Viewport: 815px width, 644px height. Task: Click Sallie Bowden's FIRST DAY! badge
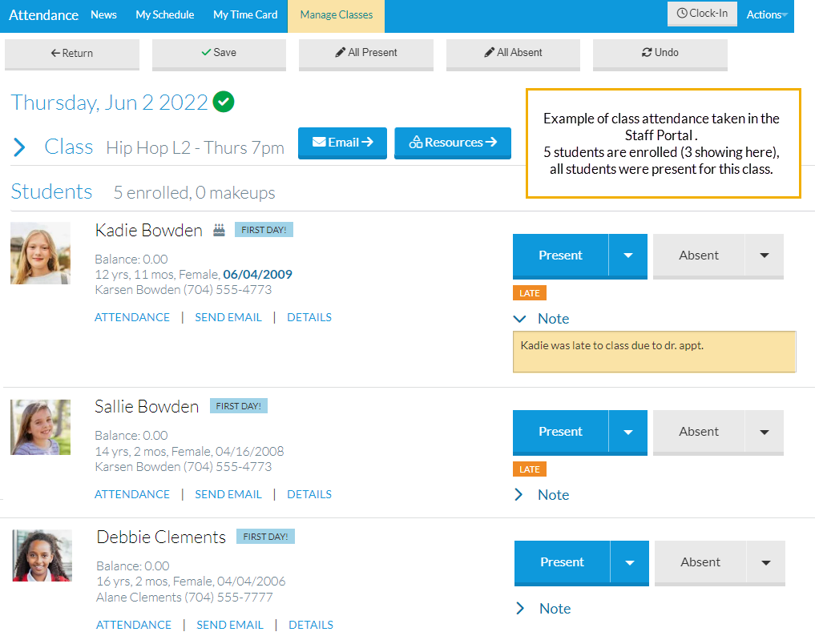pos(239,406)
